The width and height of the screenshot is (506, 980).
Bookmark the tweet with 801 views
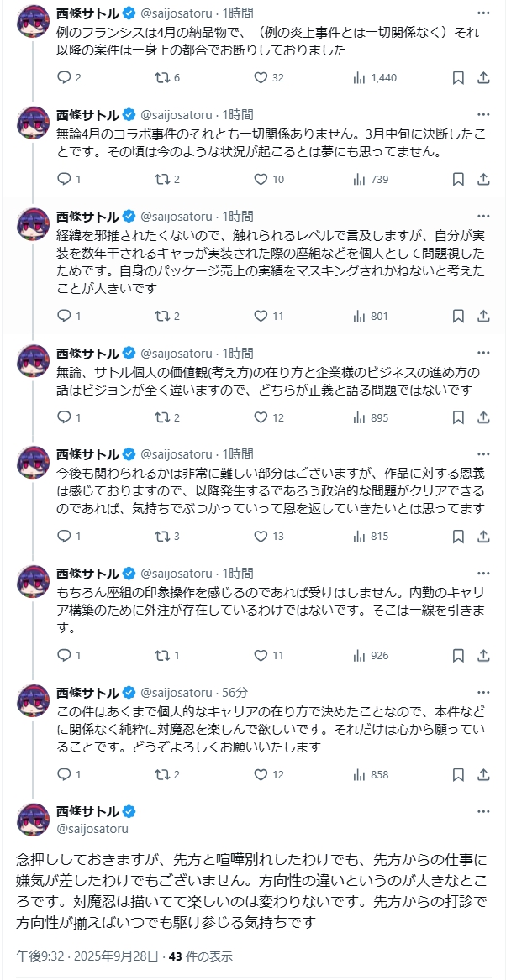(458, 316)
